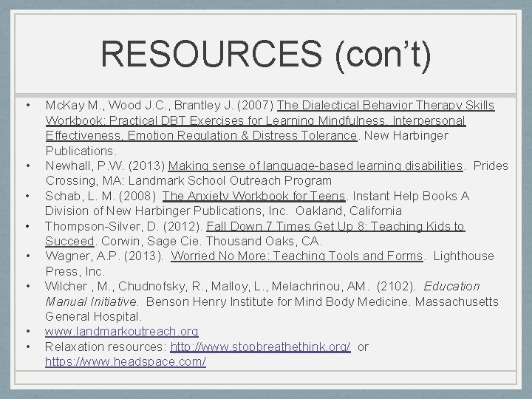Click the 'Relaxation resources:' label
532x399 pixels.
tap(106, 347)
